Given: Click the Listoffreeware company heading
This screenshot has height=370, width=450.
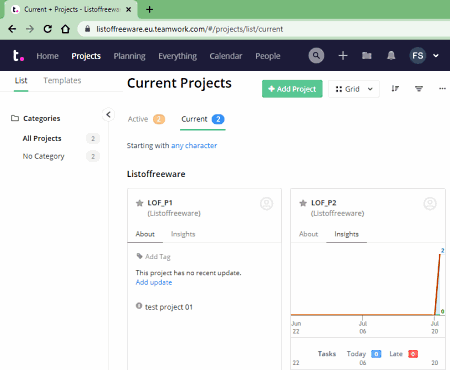Looking at the screenshot, I should point(156,174).
